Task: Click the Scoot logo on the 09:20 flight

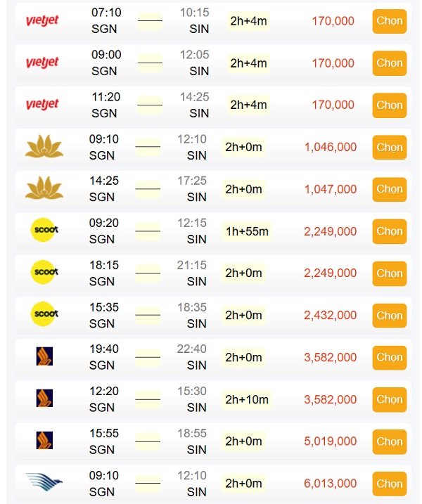Action: (45, 230)
